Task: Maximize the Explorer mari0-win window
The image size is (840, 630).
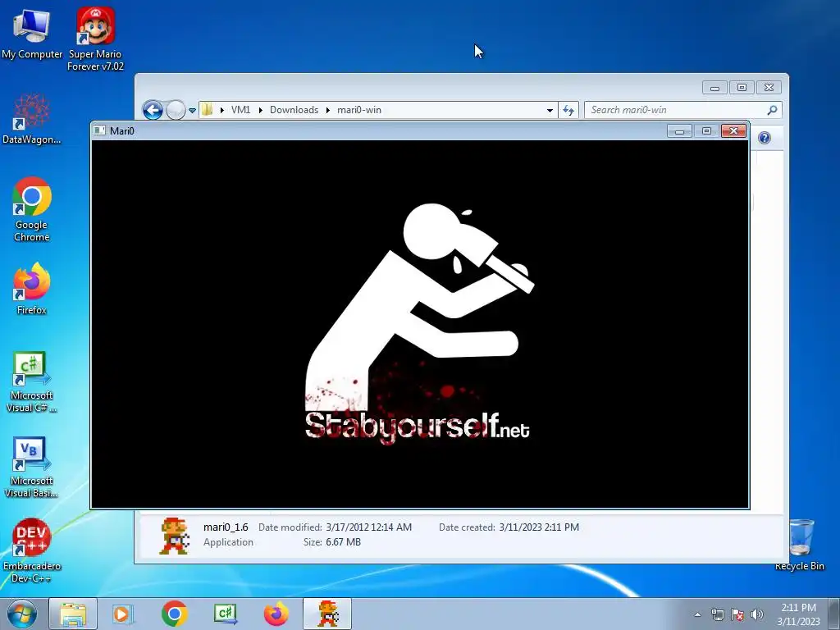Action: tap(742, 87)
